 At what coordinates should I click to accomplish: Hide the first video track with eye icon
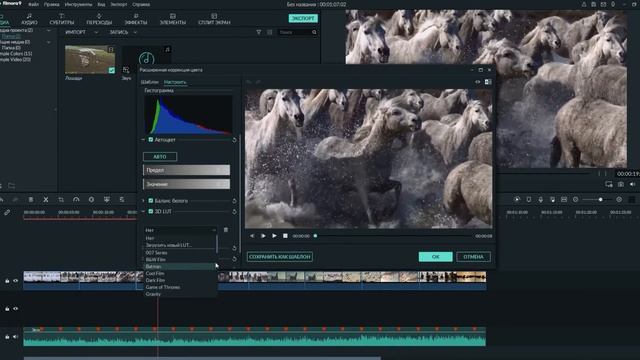[x=16, y=281]
